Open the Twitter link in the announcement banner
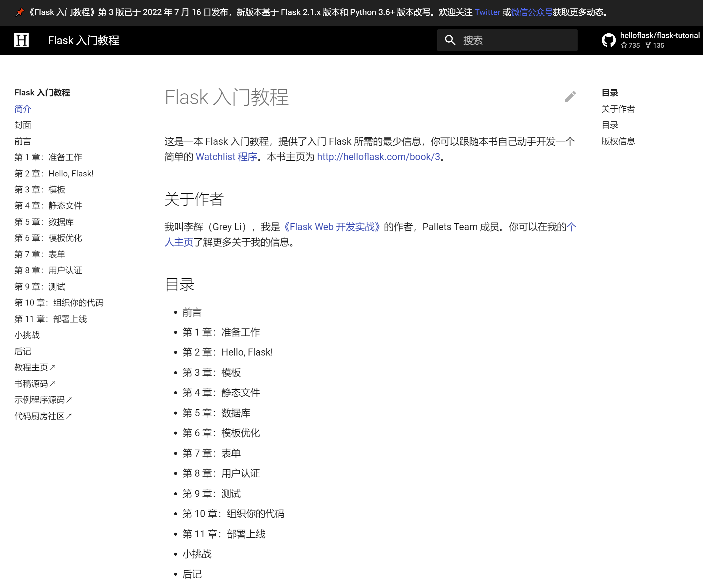This screenshot has height=588, width=703. click(x=488, y=12)
